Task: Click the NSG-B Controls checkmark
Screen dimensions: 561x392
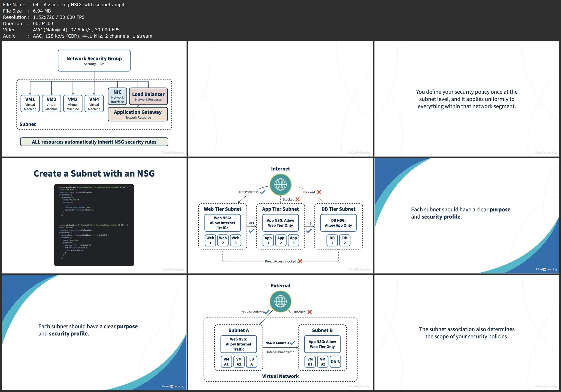Action: tap(293, 343)
